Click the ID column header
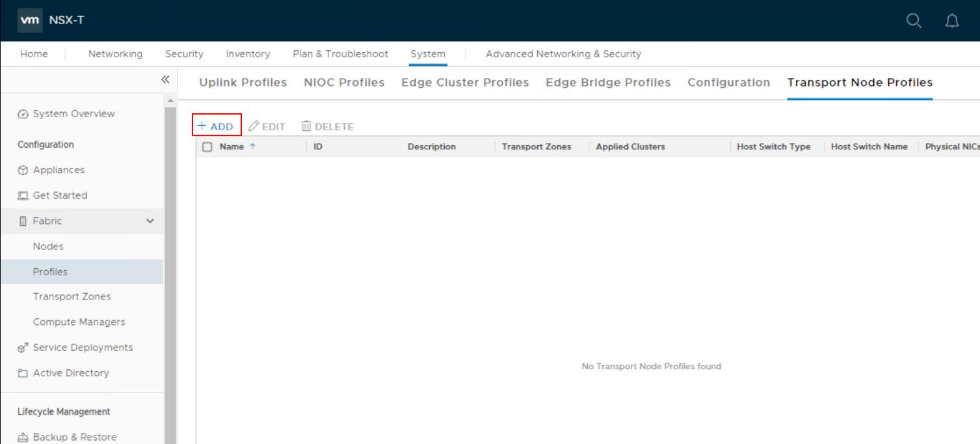This screenshot has width=980, height=444. [318, 146]
